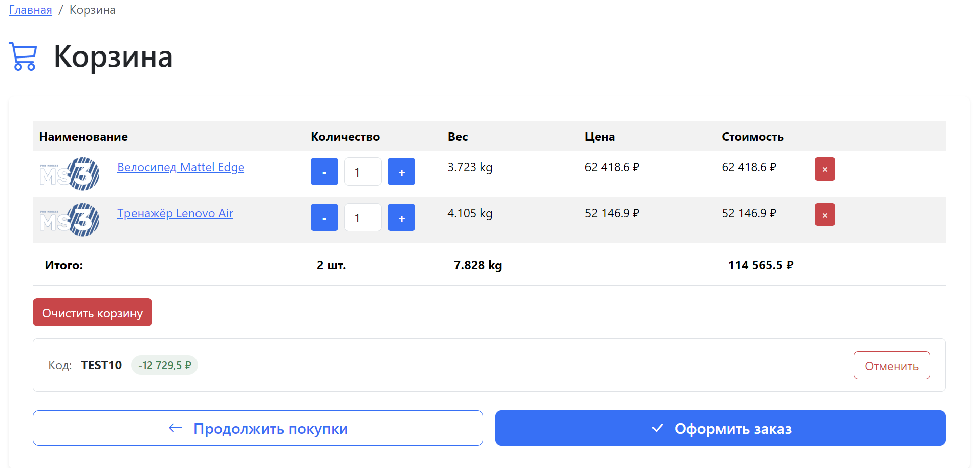The height and width of the screenshot is (468, 980).
Task: Open Тренажёр Lenovo Air product thumbnail
Action: point(70,220)
